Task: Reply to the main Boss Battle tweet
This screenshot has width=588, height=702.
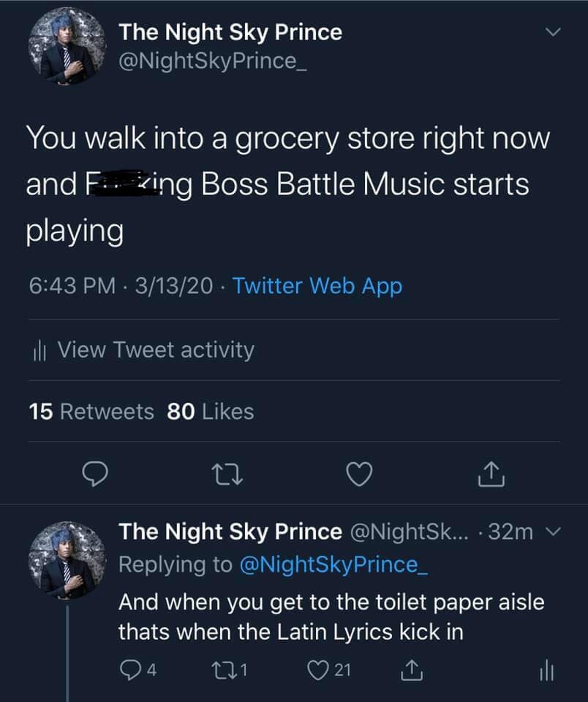Action: 94,475
